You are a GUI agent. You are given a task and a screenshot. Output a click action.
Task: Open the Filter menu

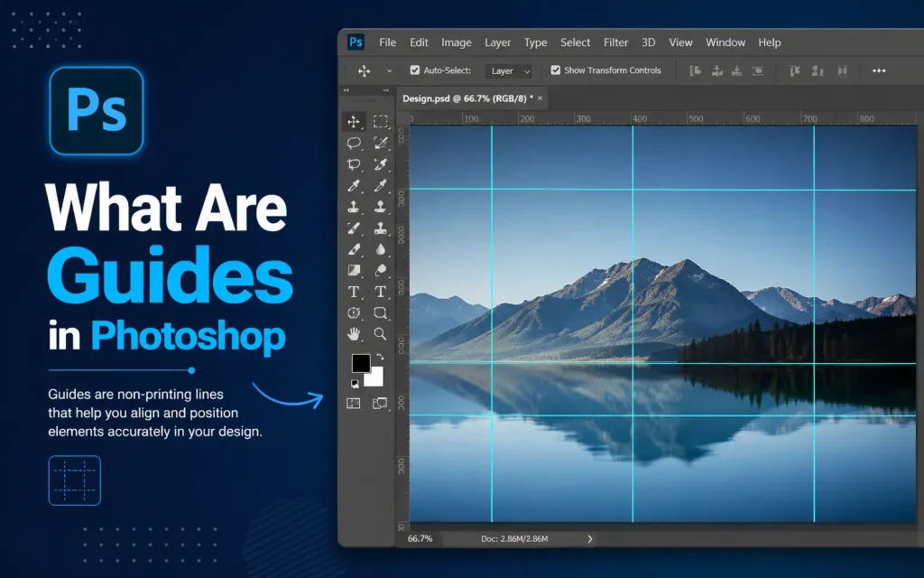coord(615,42)
